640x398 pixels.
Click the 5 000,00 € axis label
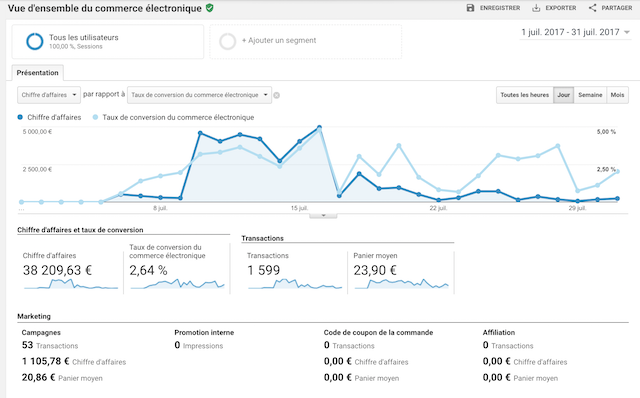click(37, 132)
